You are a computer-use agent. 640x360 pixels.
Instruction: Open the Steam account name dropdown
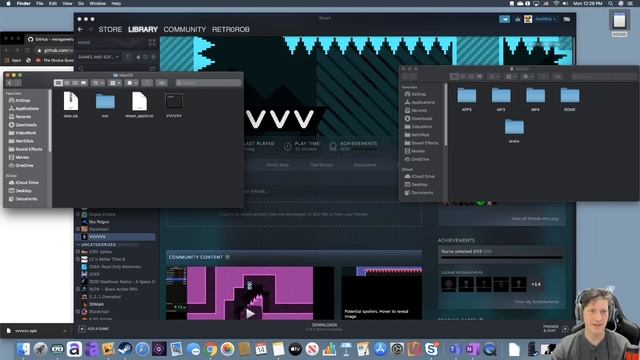(545, 19)
